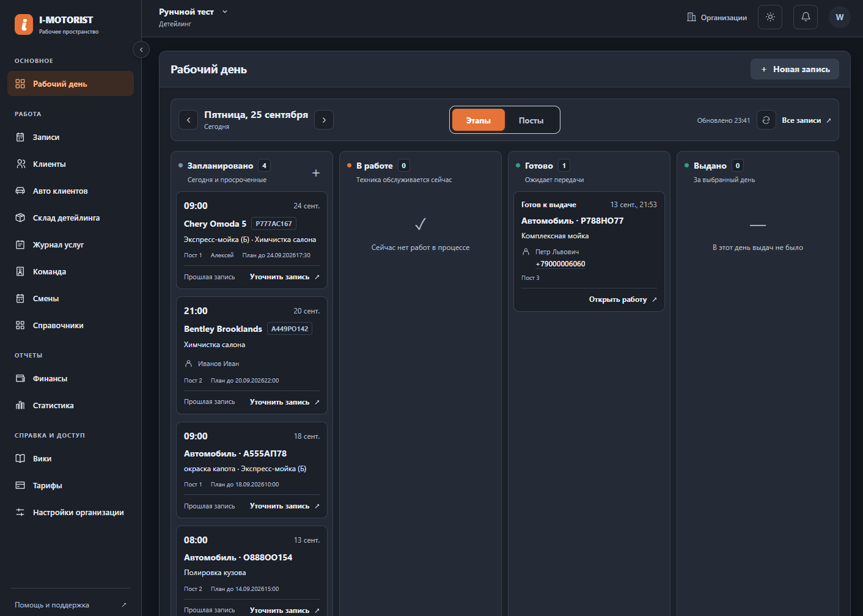The image size is (863, 616).
Task: Add a planned entry with the plus icon
Action: (316, 173)
